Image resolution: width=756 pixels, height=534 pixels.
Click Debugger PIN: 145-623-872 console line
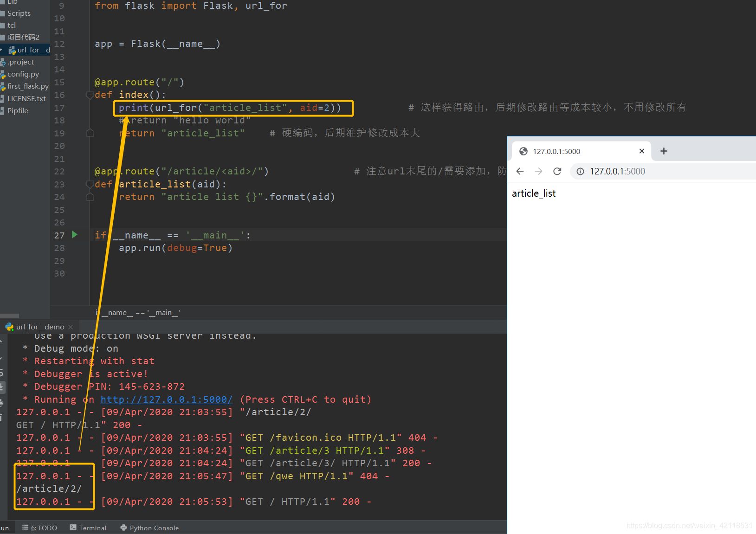click(103, 386)
